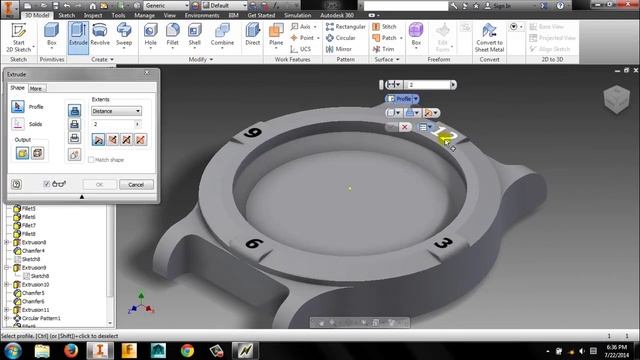Screen dimensions: 640x360
Task: Collapse Extrusion9 in model browser
Action: 7,268
